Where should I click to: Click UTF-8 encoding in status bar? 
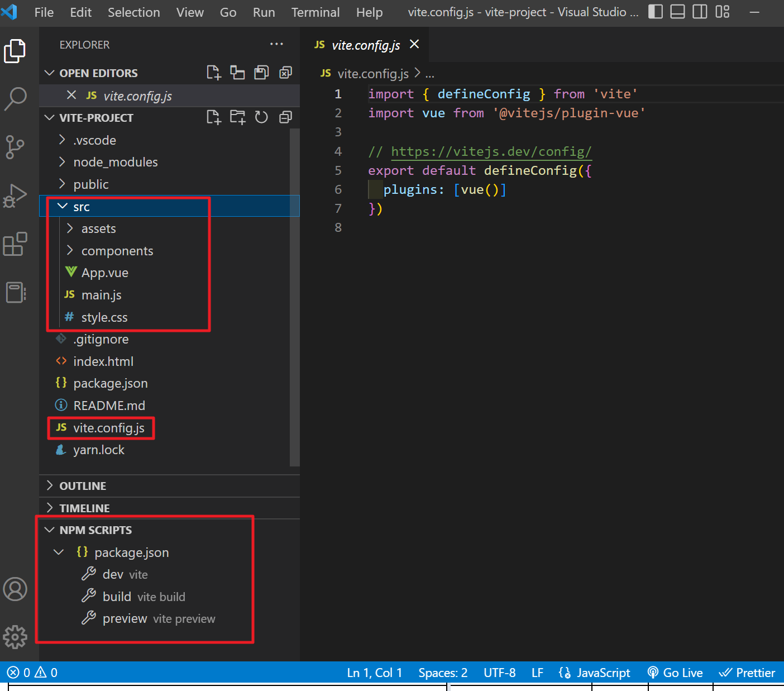coord(500,673)
